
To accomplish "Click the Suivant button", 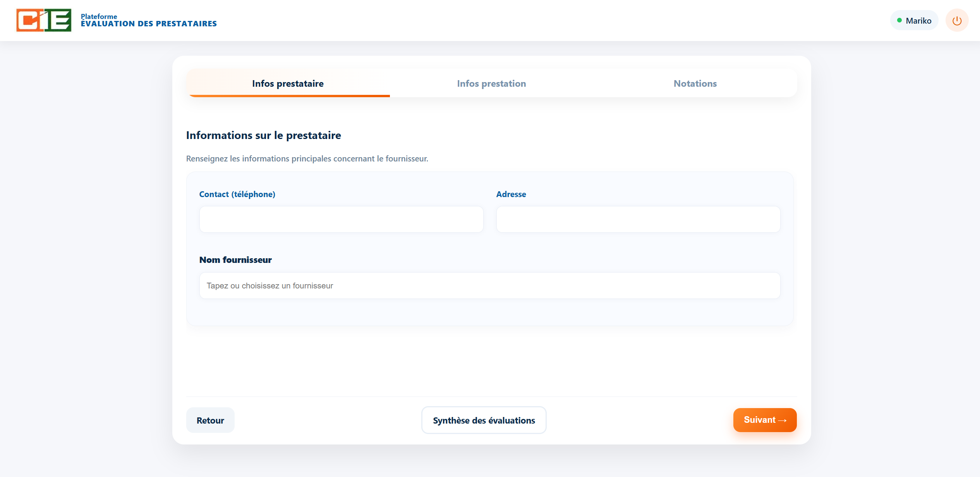I will (x=764, y=420).
